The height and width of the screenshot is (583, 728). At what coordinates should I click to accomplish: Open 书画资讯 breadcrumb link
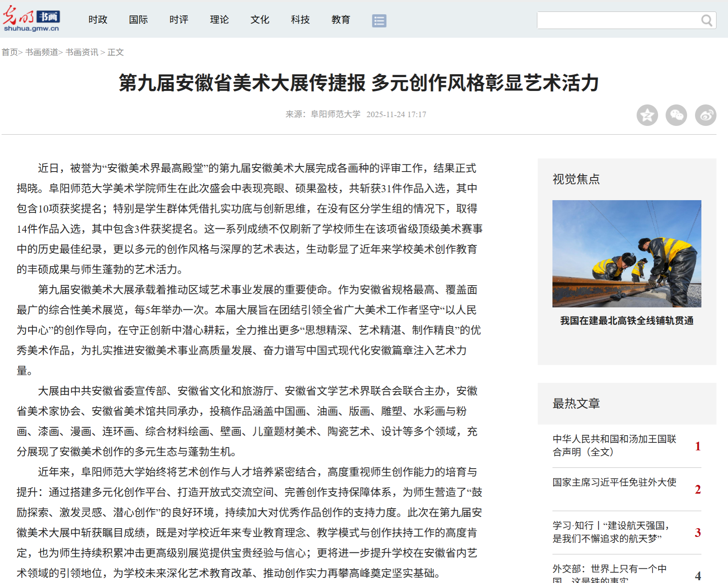(82, 52)
